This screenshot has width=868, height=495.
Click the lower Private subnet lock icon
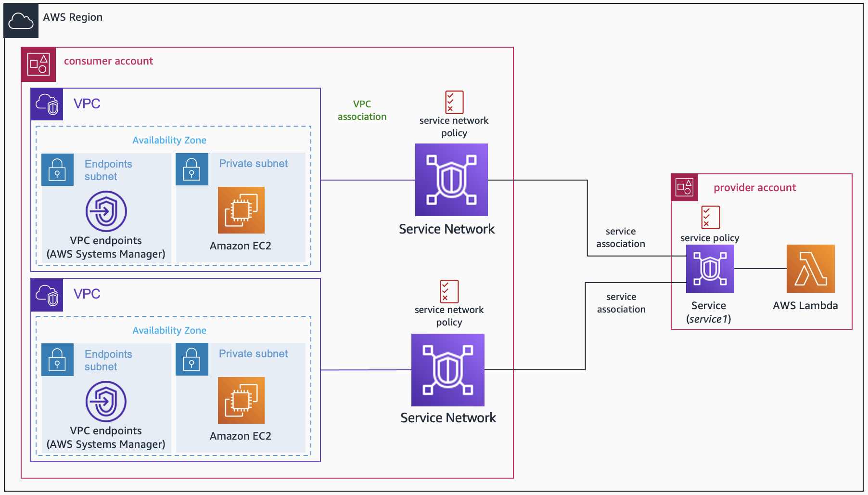192,359
